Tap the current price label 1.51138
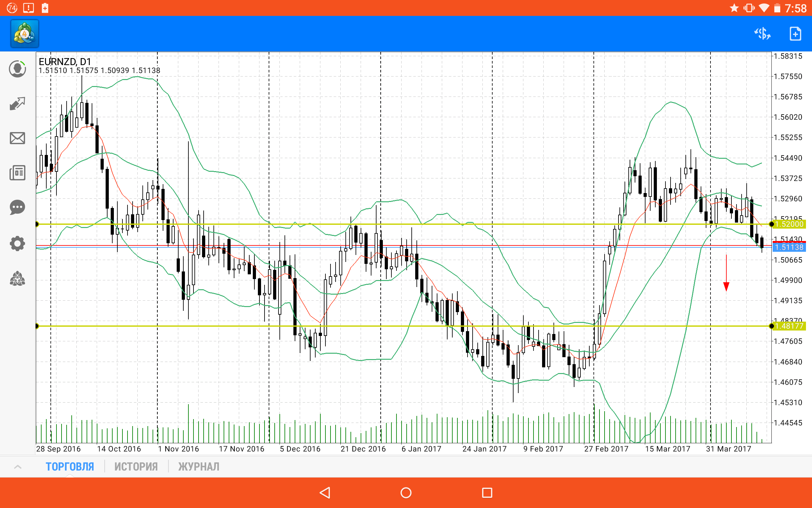812x508 pixels. pyautogui.click(x=789, y=247)
